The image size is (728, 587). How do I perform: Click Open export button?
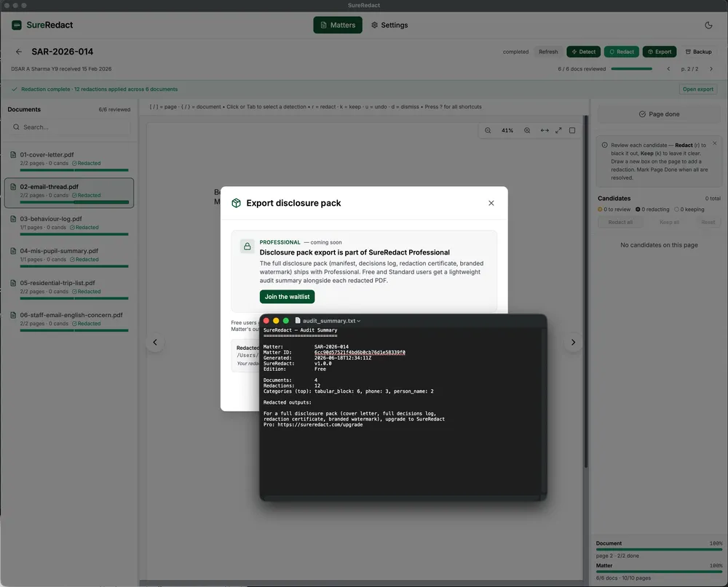pos(698,89)
